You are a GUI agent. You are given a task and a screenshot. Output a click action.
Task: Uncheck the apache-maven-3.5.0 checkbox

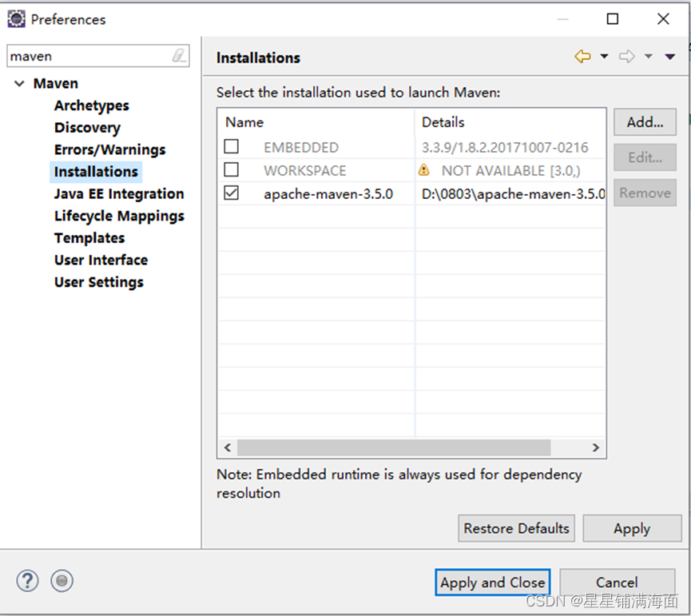[x=232, y=193]
